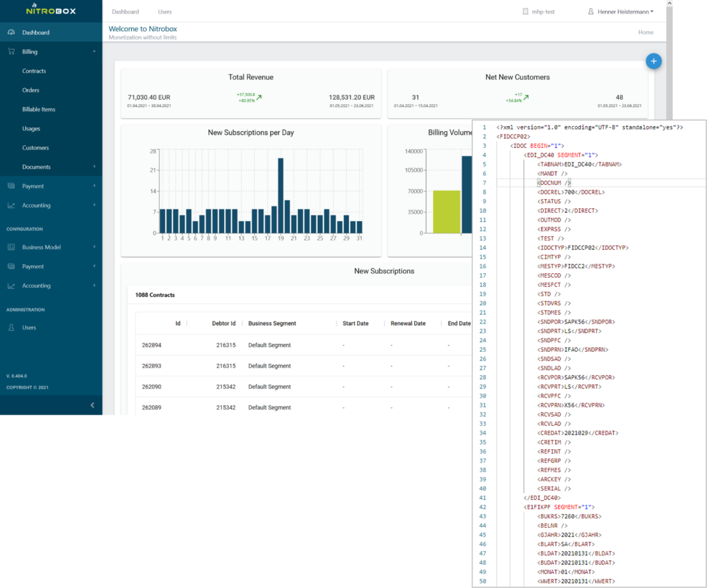707x588 pixels.
Task: Click the mhp-test tenant icon
Action: click(x=525, y=11)
